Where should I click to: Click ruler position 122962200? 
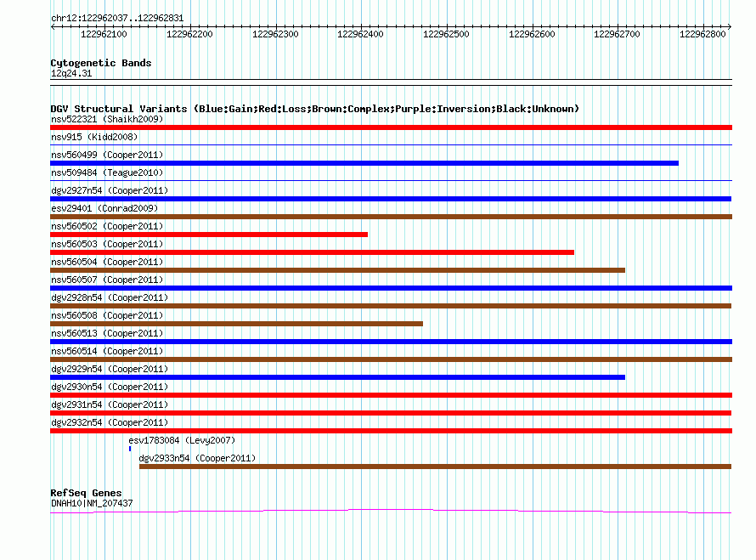pyautogui.click(x=189, y=34)
